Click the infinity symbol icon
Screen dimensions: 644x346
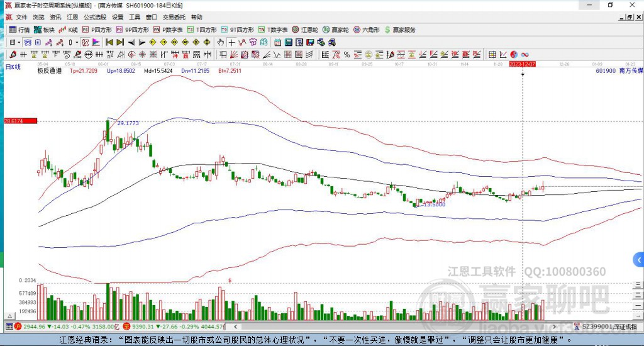(525, 54)
